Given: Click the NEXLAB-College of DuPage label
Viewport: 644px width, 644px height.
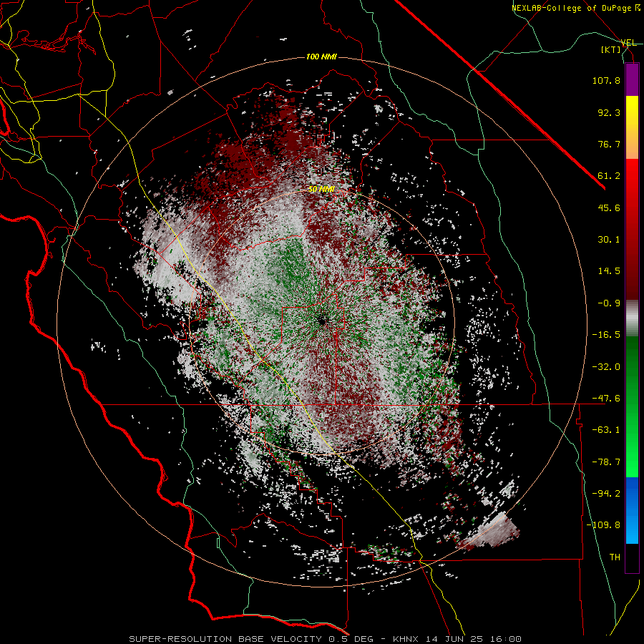Looking at the screenshot, I should click(575, 8).
